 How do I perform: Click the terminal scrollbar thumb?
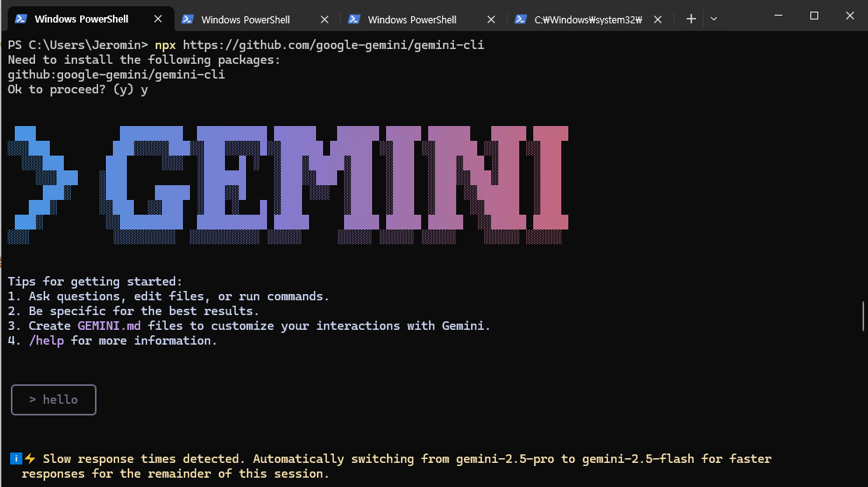[x=863, y=316]
